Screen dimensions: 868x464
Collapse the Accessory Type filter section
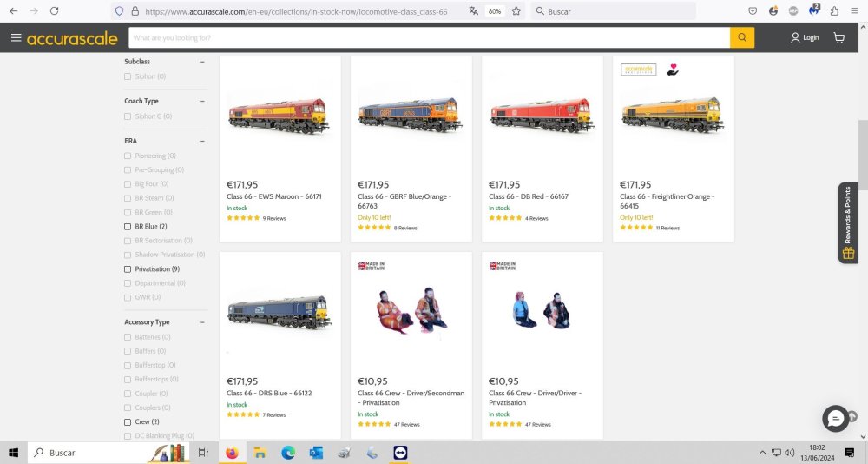click(202, 322)
